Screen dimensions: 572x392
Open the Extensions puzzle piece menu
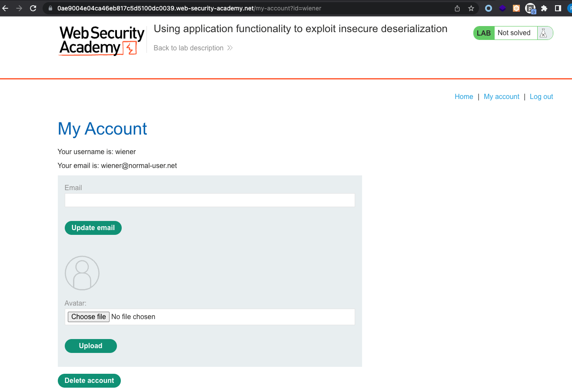[544, 8]
